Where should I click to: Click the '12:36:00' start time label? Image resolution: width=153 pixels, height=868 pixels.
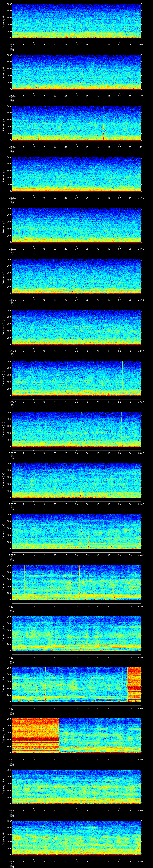coord(12,402)
